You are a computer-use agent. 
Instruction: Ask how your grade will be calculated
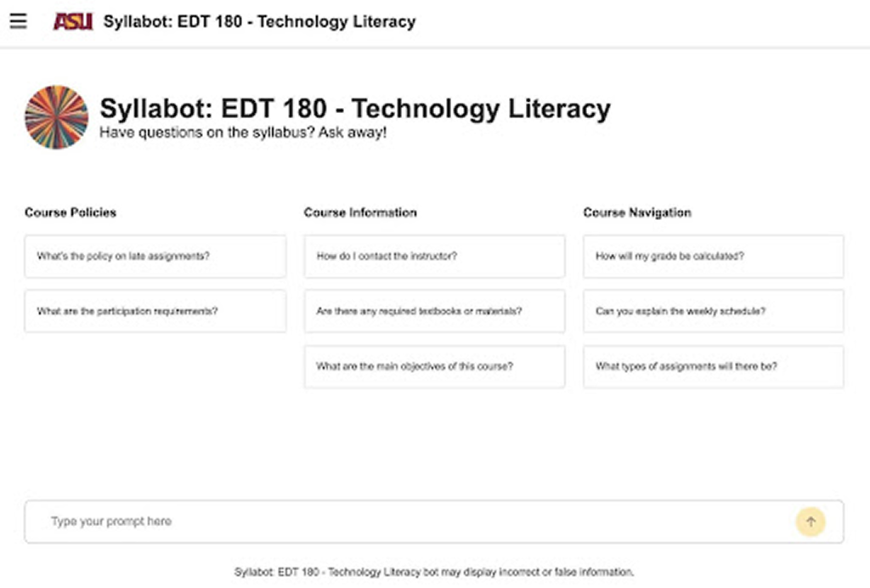tap(712, 256)
